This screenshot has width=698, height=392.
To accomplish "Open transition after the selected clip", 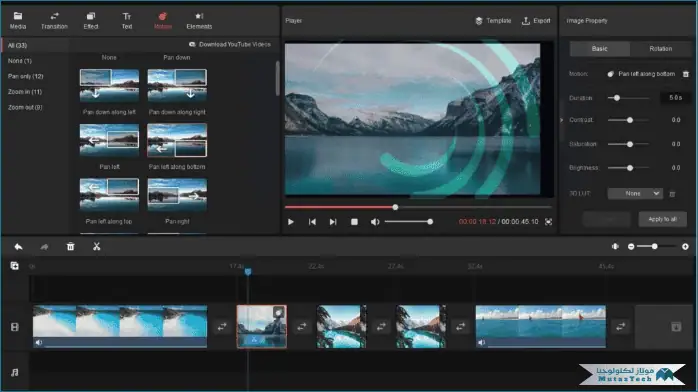I will (x=302, y=327).
